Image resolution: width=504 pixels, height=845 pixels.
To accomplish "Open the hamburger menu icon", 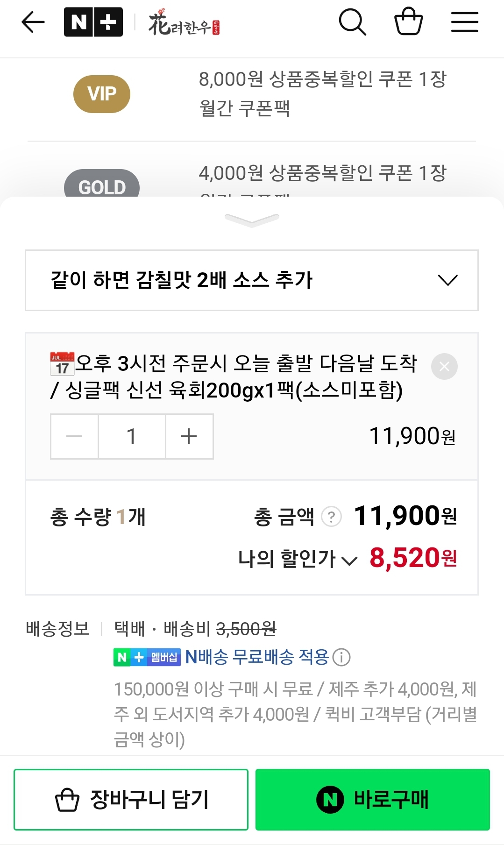I will [x=465, y=22].
